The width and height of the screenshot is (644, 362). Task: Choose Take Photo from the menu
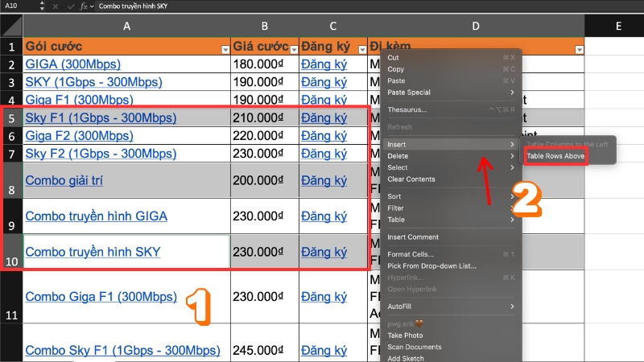(x=451, y=335)
